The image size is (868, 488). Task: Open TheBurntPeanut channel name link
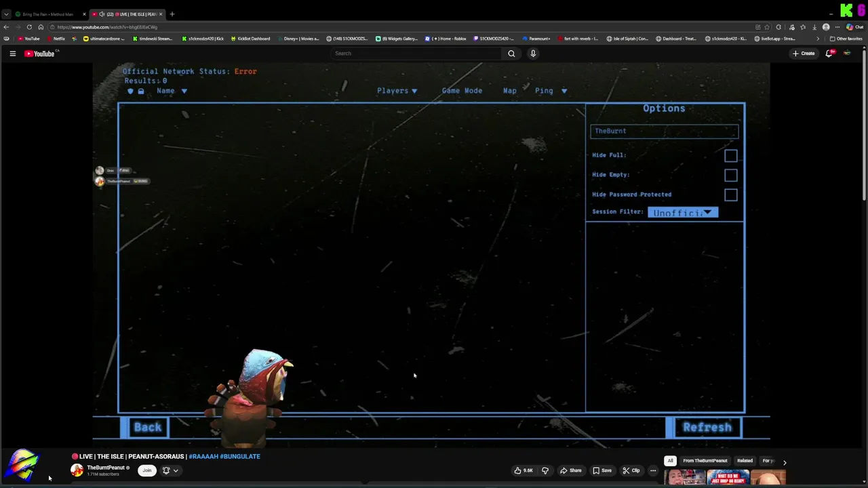click(106, 468)
